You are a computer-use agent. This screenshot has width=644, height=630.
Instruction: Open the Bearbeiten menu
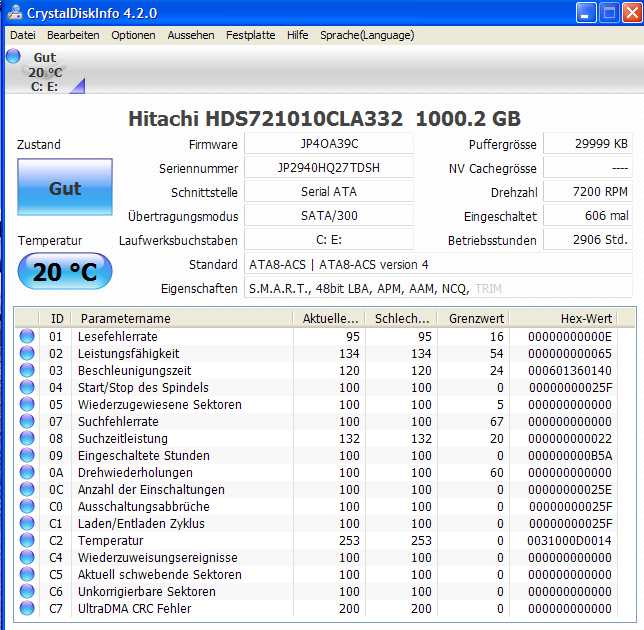pos(73,35)
